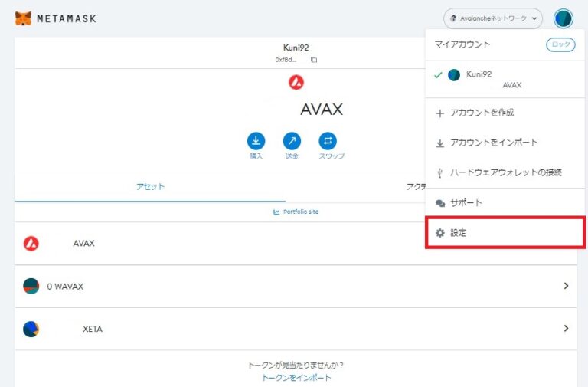Expand the WAVAX token row chevron
The width and height of the screenshot is (588, 387).
point(566,286)
